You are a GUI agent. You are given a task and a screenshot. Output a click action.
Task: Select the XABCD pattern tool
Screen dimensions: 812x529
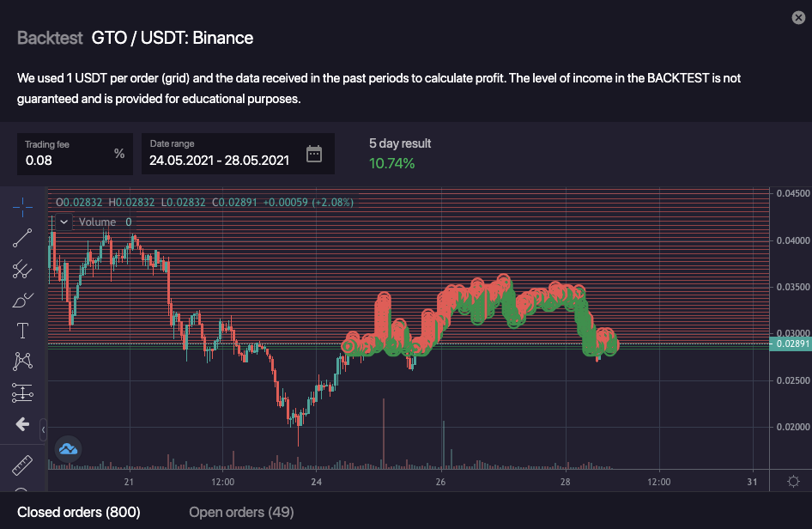click(23, 362)
